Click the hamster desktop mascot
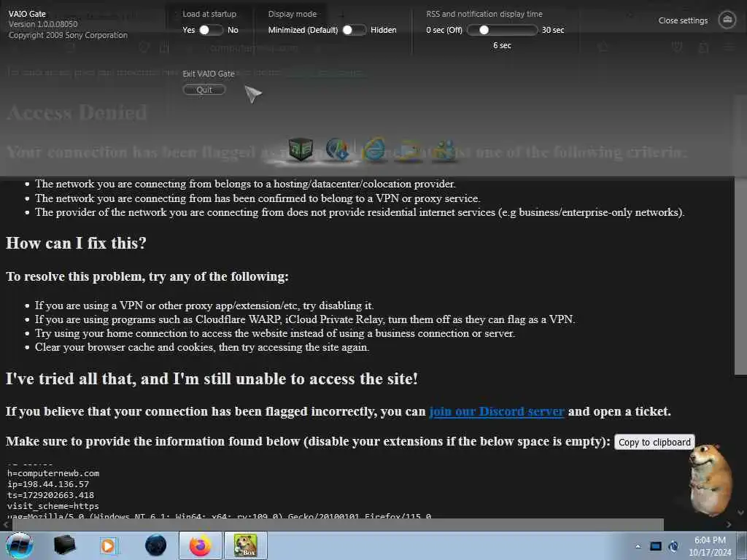This screenshot has height=560, width=747. point(710,480)
